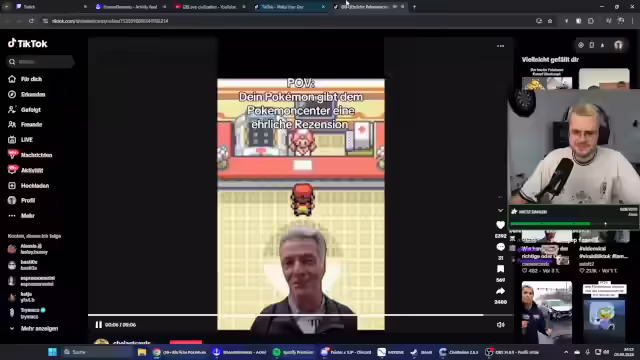The width and height of the screenshot is (640, 360).
Task: Pause the TikTok video
Action: point(98,325)
